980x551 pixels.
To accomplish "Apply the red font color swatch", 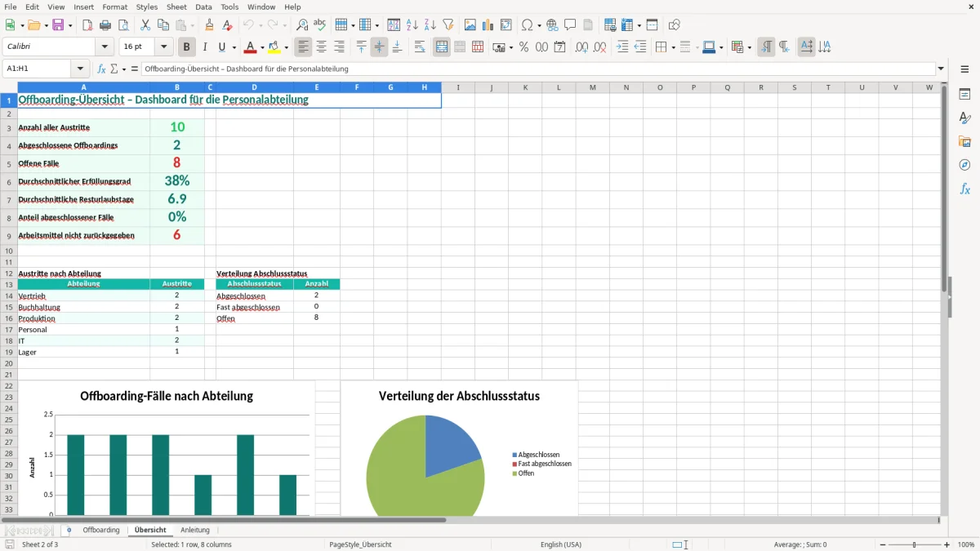I will [x=250, y=47].
